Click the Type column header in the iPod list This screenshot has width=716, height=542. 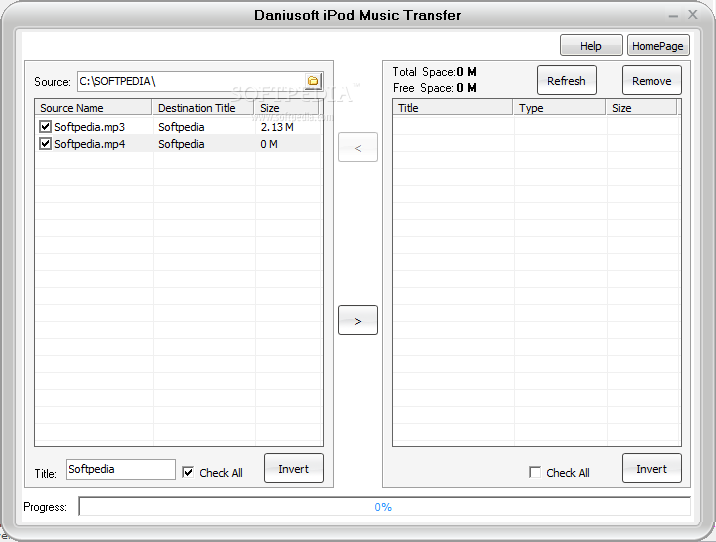point(559,108)
